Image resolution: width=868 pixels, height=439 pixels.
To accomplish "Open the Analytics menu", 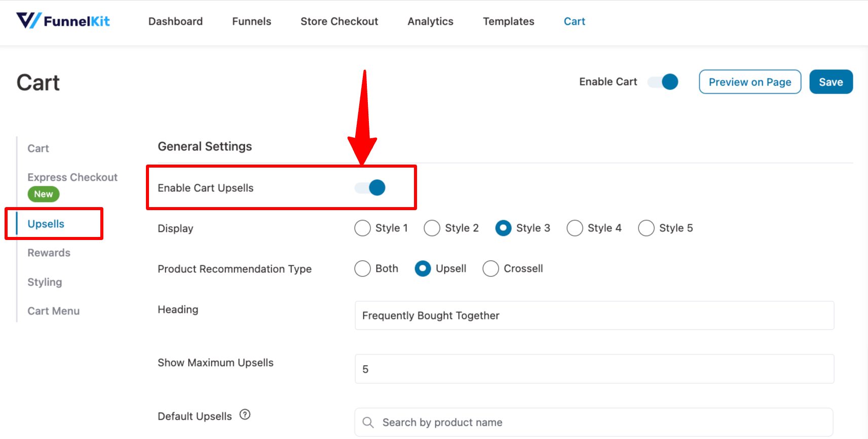I will (430, 21).
